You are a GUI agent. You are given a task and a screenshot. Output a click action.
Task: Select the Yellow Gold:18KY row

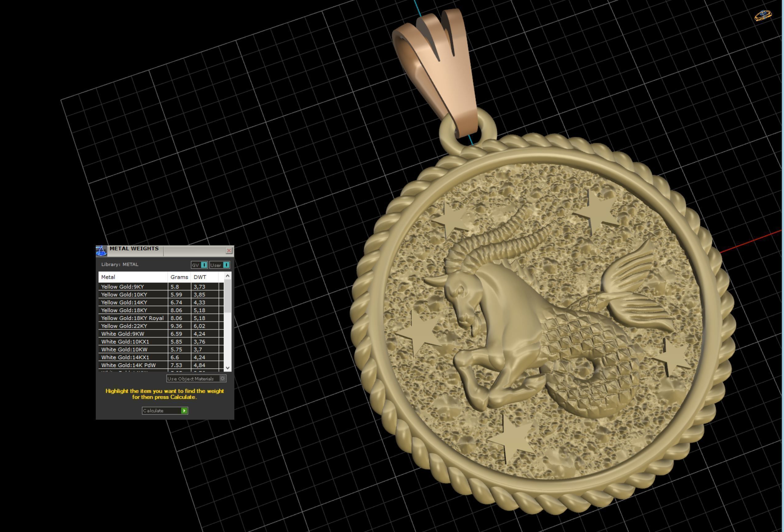tap(161, 310)
